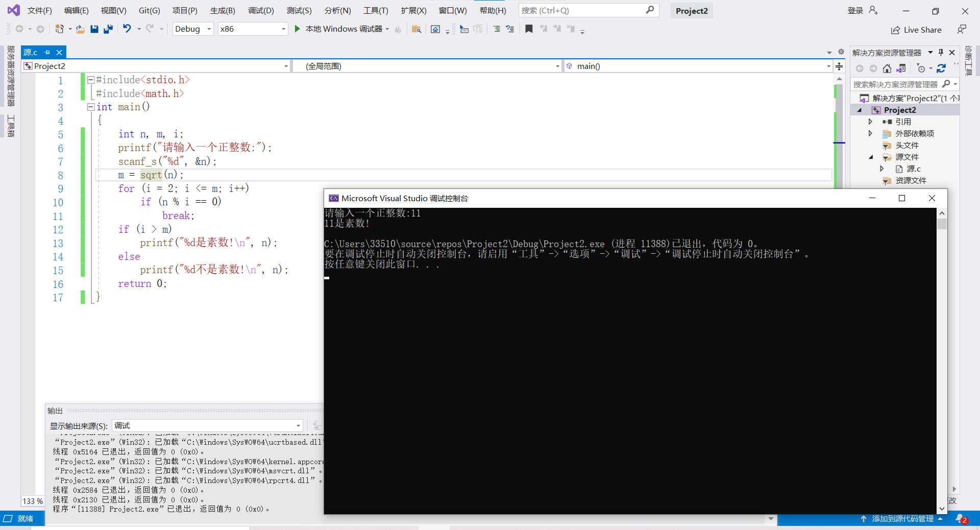Select the 头文件 folder in tree

[x=906, y=146]
